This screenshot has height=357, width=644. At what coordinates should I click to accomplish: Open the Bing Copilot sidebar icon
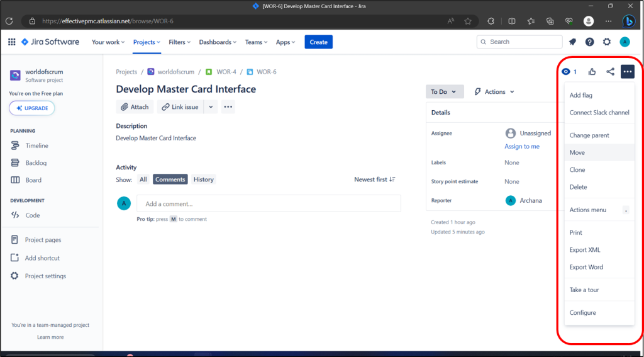628,21
